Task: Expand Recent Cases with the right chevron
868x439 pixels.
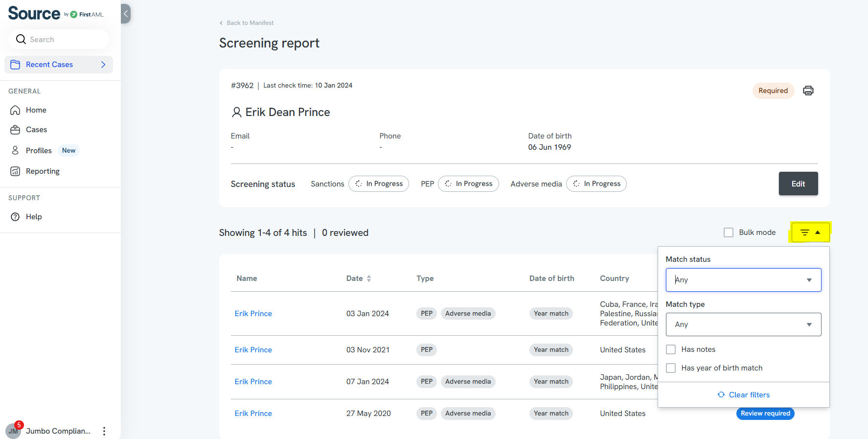Action: coord(103,65)
